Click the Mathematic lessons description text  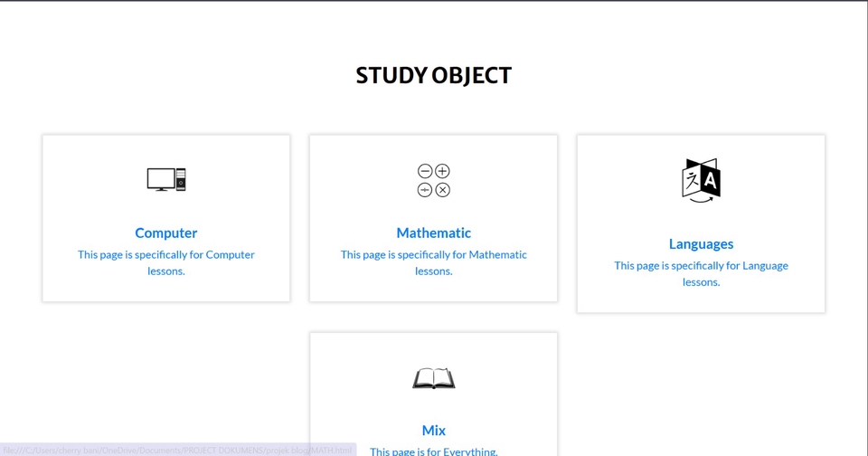coord(434,262)
